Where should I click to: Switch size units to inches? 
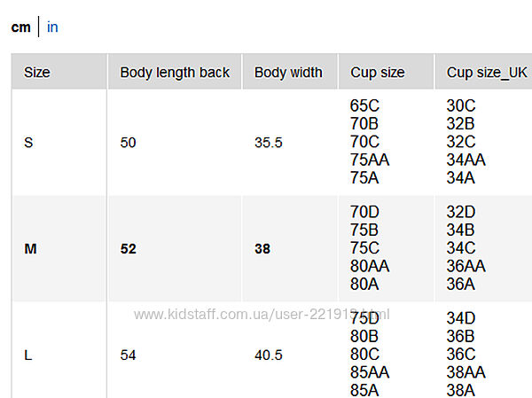[52, 27]
